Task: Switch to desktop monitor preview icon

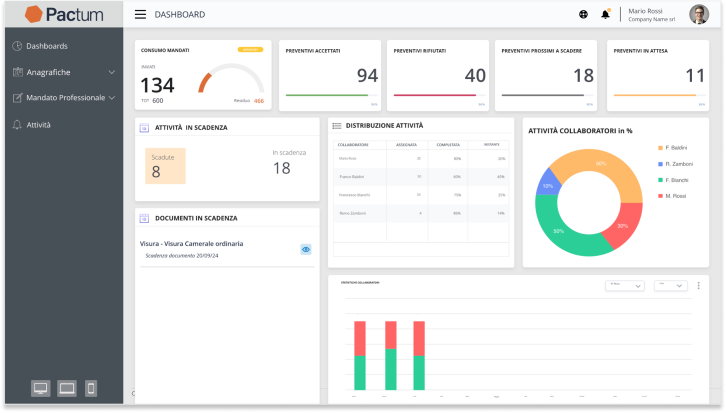Action: pyautogui.click(x=41, y=388)
